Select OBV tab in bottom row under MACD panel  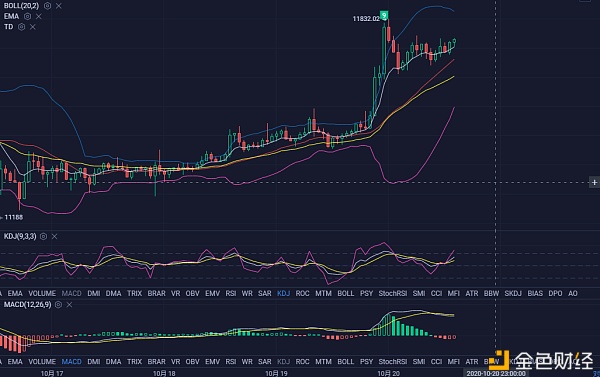192,362
